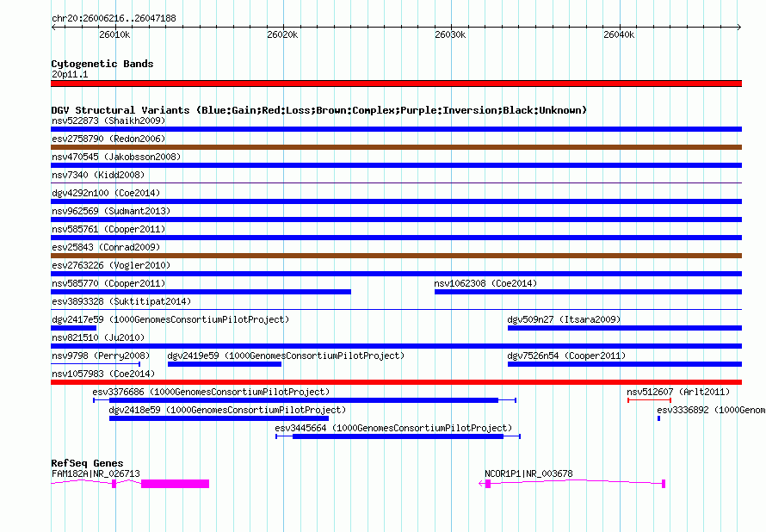Click the NCOR1P1 gene direction arrowhead

click(481, 484)
